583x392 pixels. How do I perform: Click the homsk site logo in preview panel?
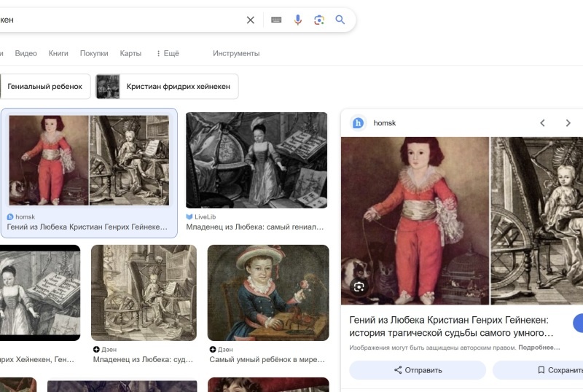pyautogui.click(x=358, y=123)
